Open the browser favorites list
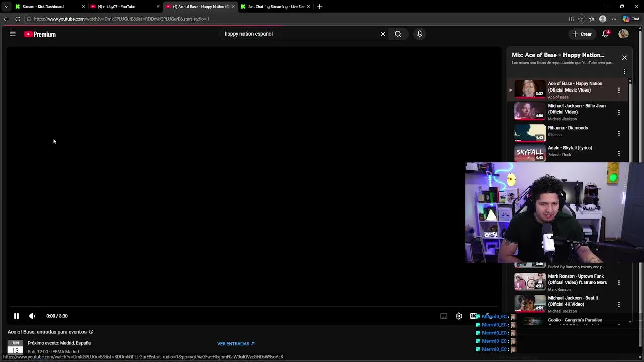The image size is (644, 362). [x=592, y=19]
